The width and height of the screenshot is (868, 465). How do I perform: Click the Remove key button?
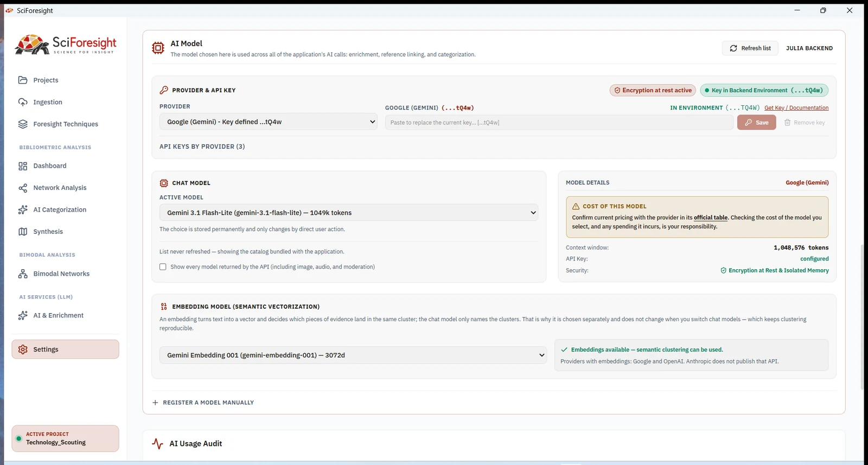tap(805, 123)
